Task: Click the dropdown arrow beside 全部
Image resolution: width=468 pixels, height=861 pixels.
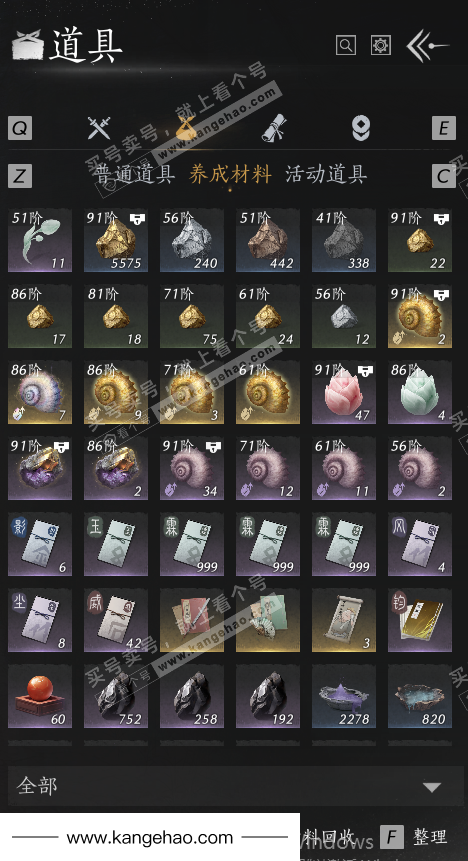Action: click(432, 787)
